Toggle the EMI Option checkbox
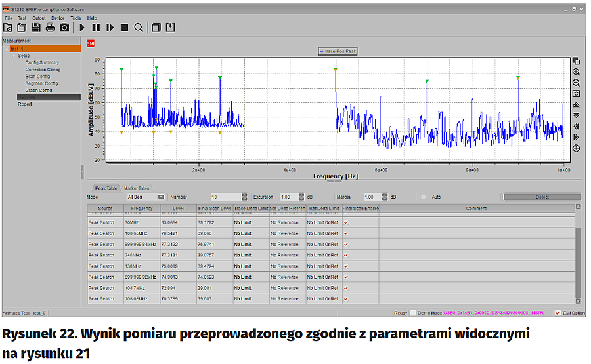Image resolution: width=591 pixels, height=364 pixels. point(558,313)
